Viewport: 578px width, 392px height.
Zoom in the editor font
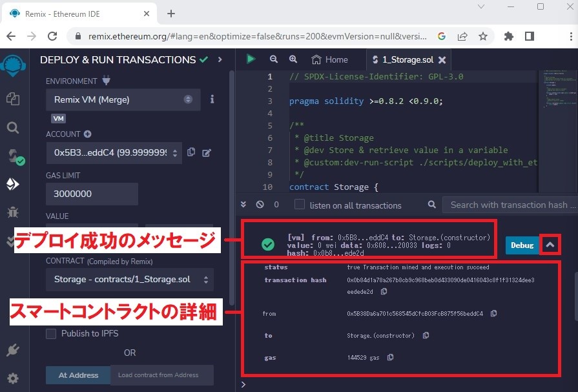click(293, 59)
